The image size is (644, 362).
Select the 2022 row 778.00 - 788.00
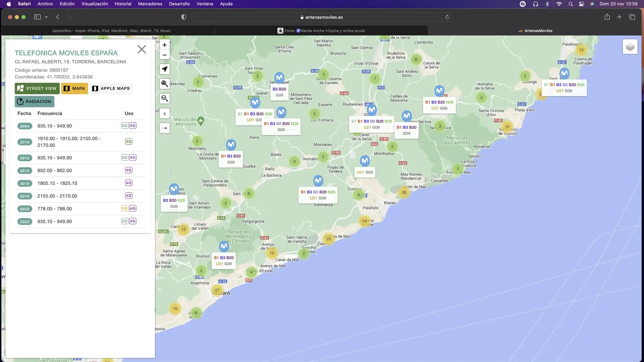point(80,209)
